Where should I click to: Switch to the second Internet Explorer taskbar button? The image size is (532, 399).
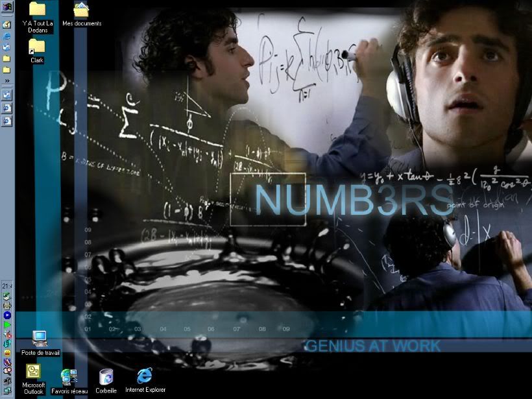(6, 121)
